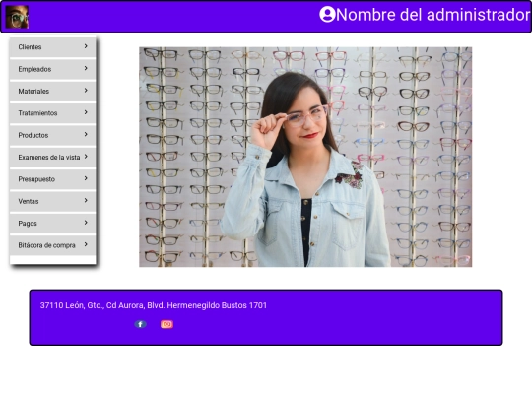Image resolution: width=532 pixels, height=399 pixels.
Task: Expand the Bitácora de compra chevron
Action: (x=86, y=244)
